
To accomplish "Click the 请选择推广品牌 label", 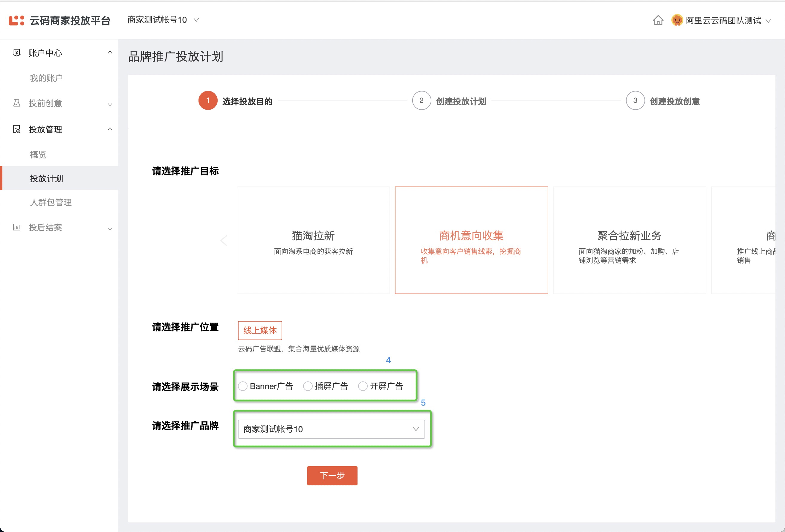I will (185, 426).
